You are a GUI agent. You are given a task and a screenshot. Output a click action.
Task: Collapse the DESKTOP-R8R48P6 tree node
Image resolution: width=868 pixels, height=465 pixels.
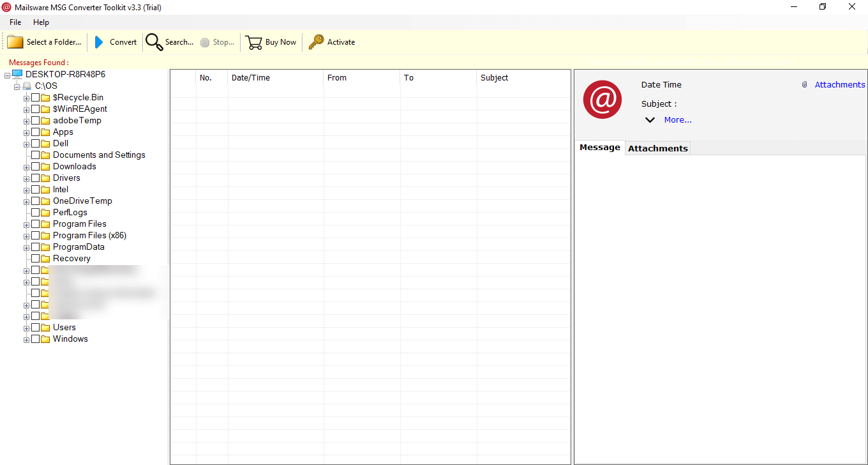click(7, 75)
